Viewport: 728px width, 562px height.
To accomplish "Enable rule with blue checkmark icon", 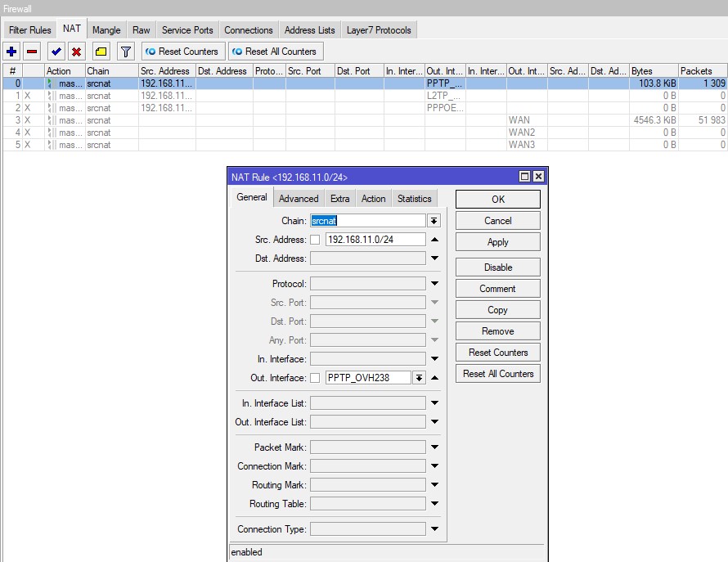I will [x=56, y=52].
